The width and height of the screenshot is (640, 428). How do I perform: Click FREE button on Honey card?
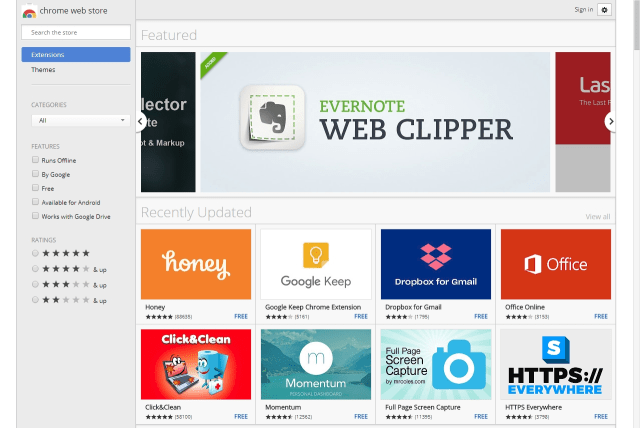[241, 317]
